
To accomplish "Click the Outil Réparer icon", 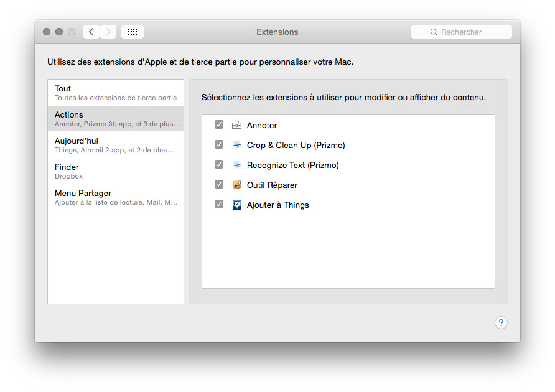I will [237, 185].
